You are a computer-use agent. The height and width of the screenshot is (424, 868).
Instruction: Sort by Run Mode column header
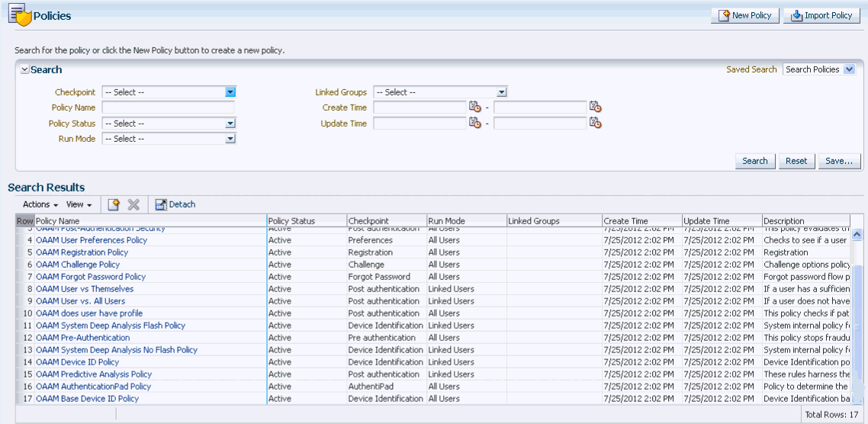click(466, 221)
